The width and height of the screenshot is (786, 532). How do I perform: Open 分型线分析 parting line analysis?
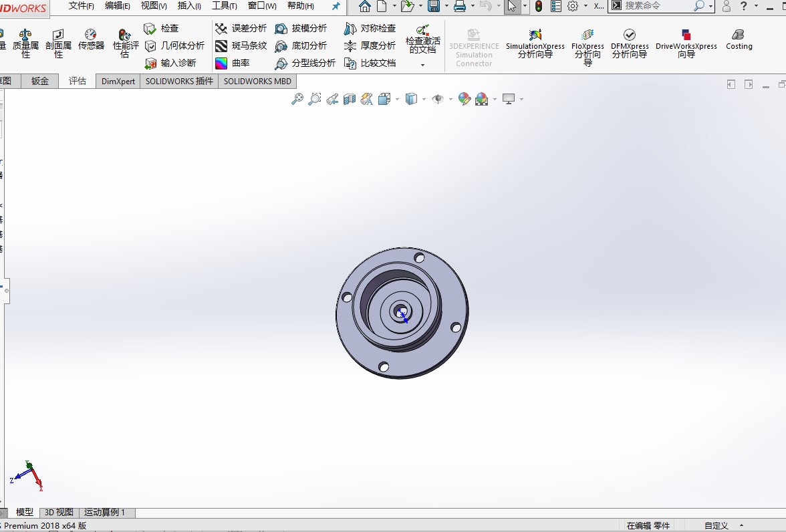[x=305, y=63]
